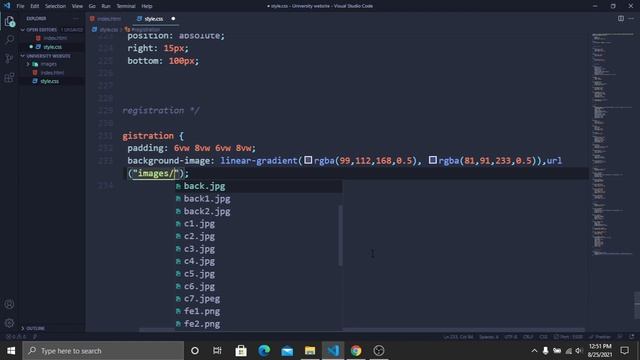Open Microsoft Edge from the taskbar
Viewport: 640px width, 360px height.
pyautogui.click(x=264, y=351)
